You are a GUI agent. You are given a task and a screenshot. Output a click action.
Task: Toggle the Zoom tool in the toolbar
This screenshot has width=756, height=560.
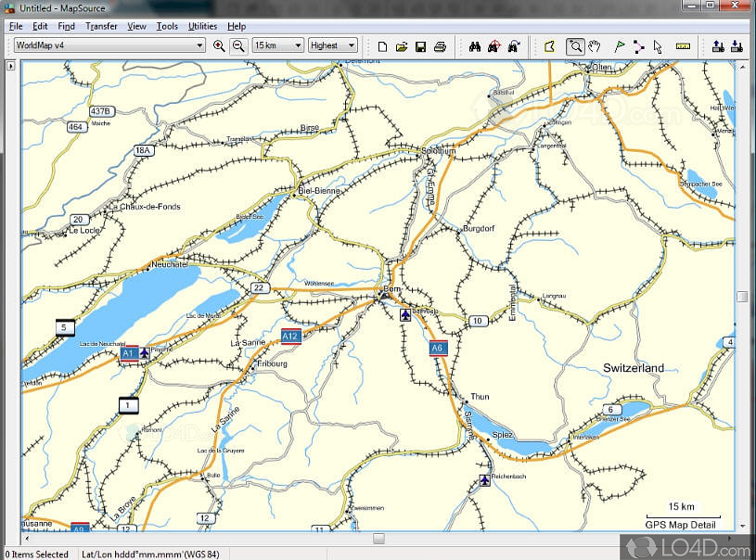coord(575,45)
